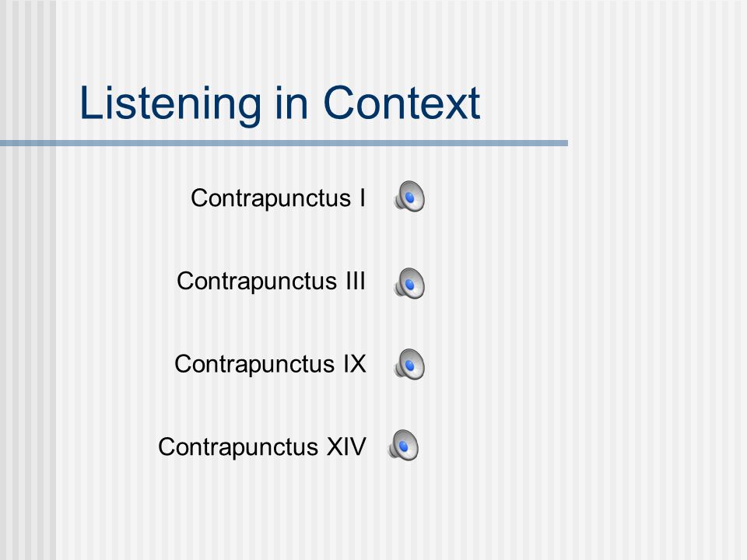This screenshot has height=560, width=747.
Task: Select the blue divider line under the title
Action: tap(284, 143)
